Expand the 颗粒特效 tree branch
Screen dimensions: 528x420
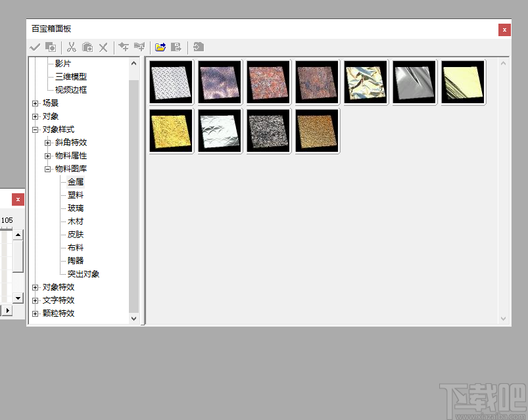click(34, 313)
